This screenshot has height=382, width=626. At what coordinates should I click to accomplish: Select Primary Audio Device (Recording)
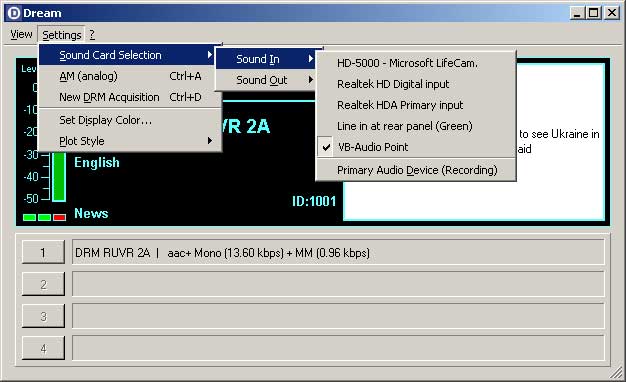[x=416, y=170]
